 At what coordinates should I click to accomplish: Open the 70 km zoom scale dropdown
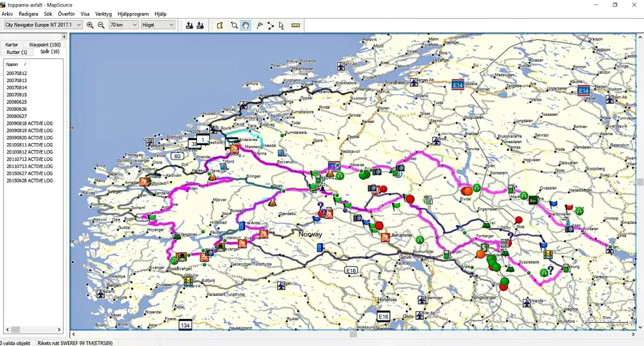124,25
